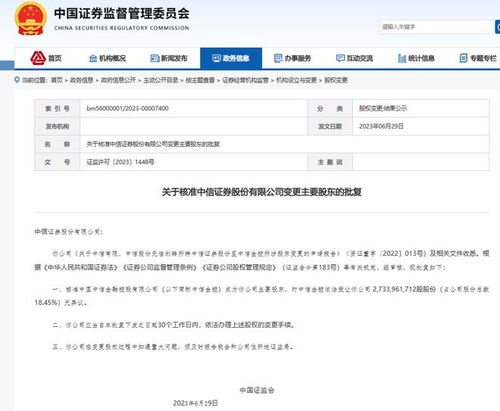Open the 办事服务 navigation tab
This screenshot has height=411, width=500.
293,58
